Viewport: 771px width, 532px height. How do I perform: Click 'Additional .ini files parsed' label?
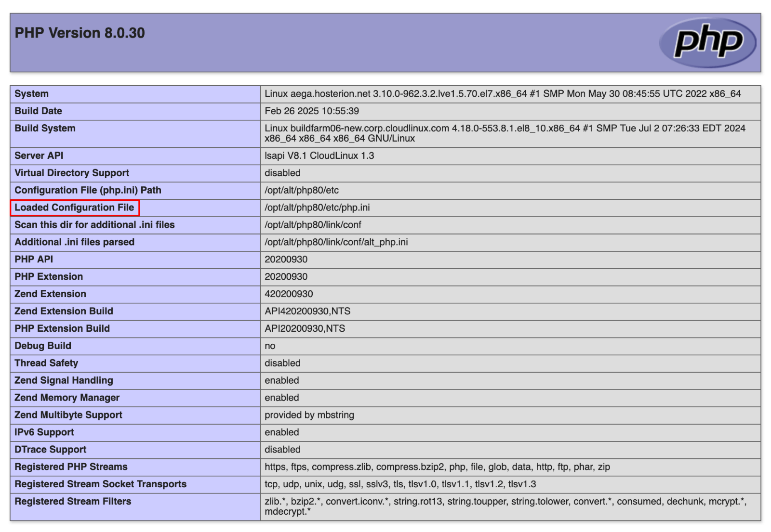[x=75, y=243]
